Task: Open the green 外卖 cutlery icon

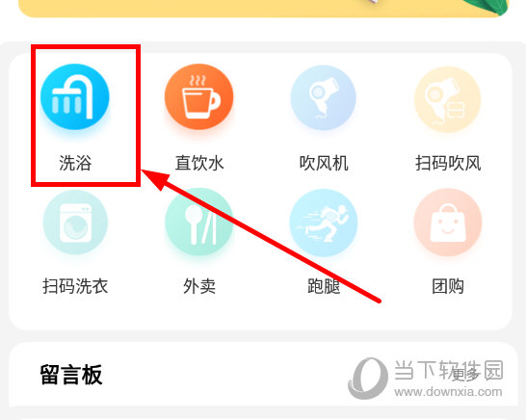Action: point(199,222)
